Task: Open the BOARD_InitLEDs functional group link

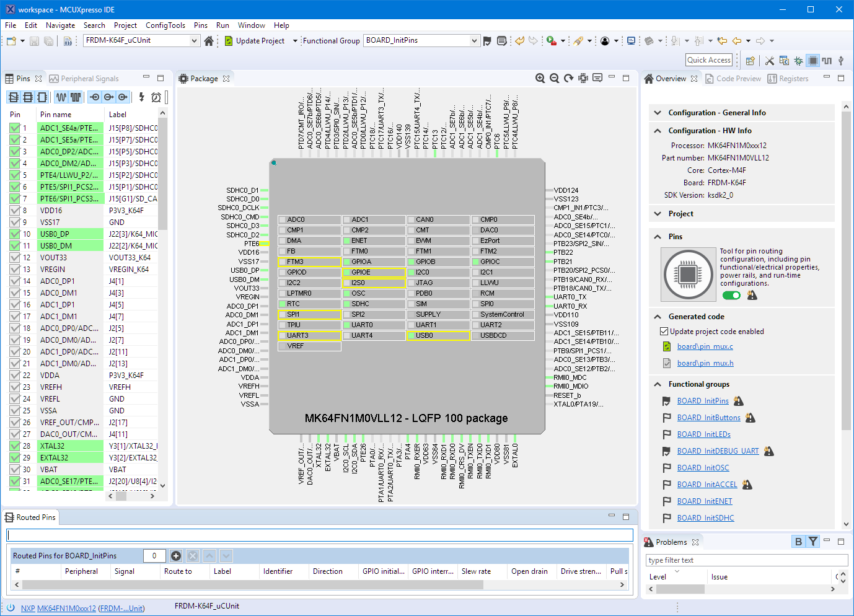Action: click(x=703, y=434)
